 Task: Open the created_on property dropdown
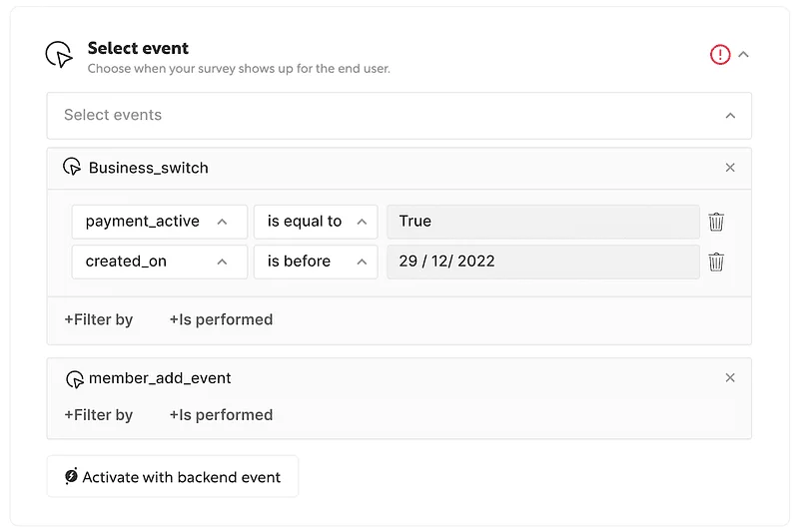pos(159,262)
